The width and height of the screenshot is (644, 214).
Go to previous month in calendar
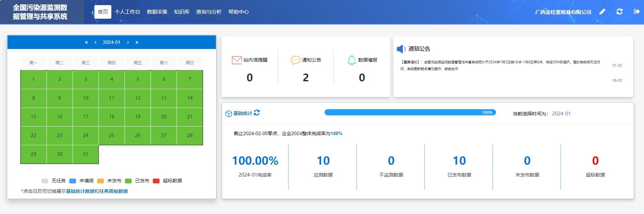(95, 43)
